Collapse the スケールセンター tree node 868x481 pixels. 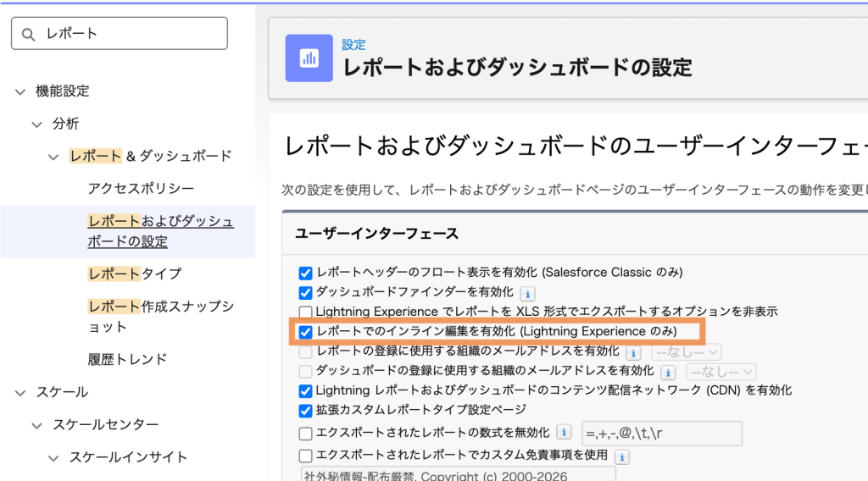(37, 425)
